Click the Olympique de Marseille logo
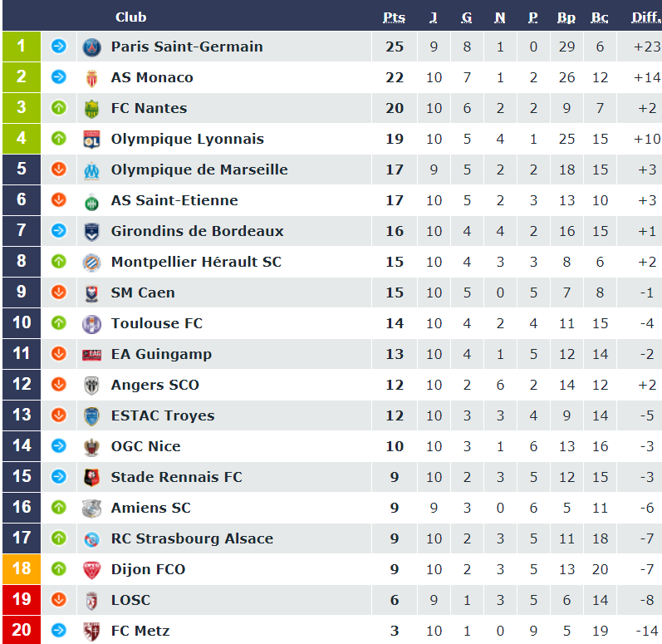Viewport: 662px width, 644px height. (91, 170)
